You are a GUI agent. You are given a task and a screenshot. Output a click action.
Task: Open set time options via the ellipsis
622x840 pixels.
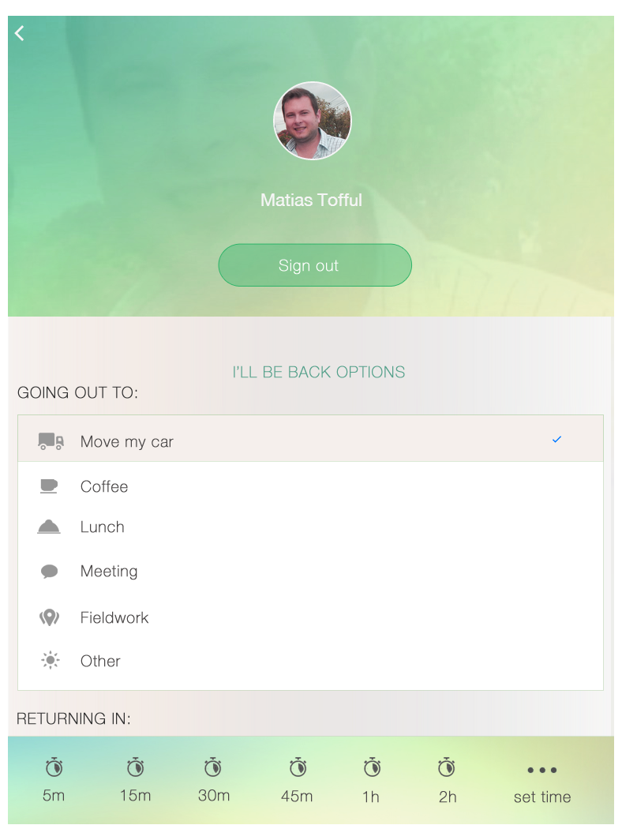(542, 770)
